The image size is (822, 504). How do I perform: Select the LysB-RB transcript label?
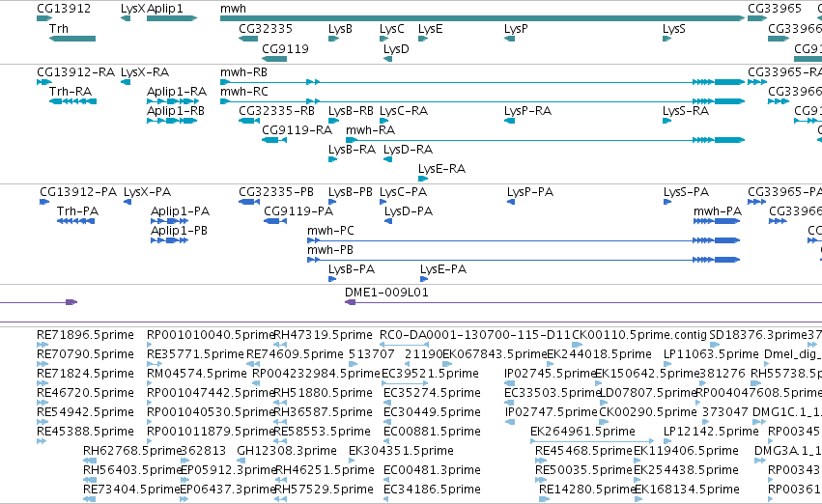coord(351,110)
